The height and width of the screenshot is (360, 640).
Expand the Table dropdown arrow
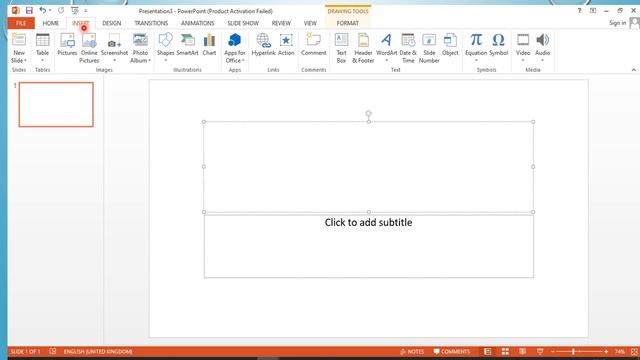click(42, 60)
